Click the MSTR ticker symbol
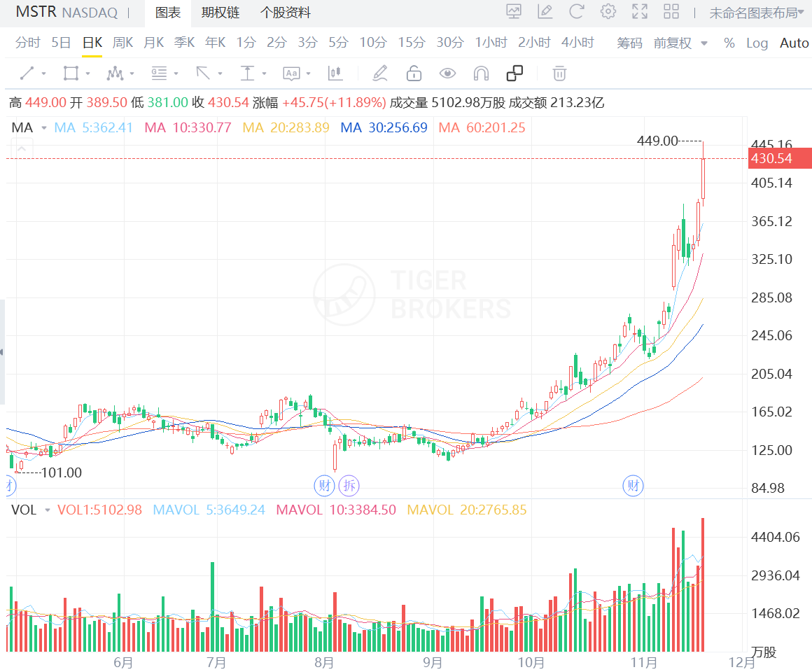The height and width of the screenshot is (672, 812). click(36, 11)
